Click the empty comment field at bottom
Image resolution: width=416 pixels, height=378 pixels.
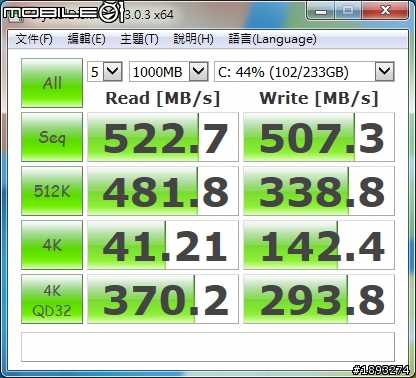tap(208, 347)
